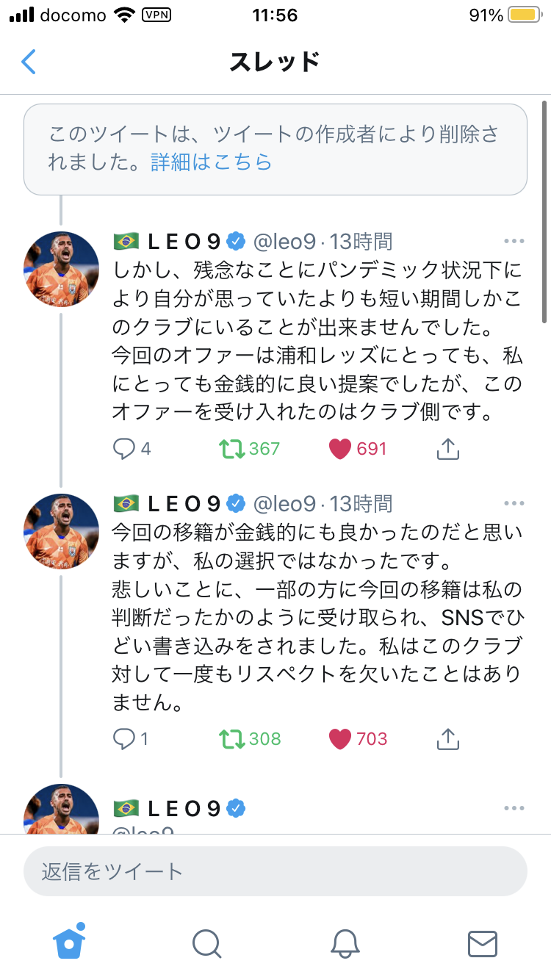This screenshot has height=980, width=551.
Task: Go to the Home tab
Action: pyautogui.click(x=69, y=943)
